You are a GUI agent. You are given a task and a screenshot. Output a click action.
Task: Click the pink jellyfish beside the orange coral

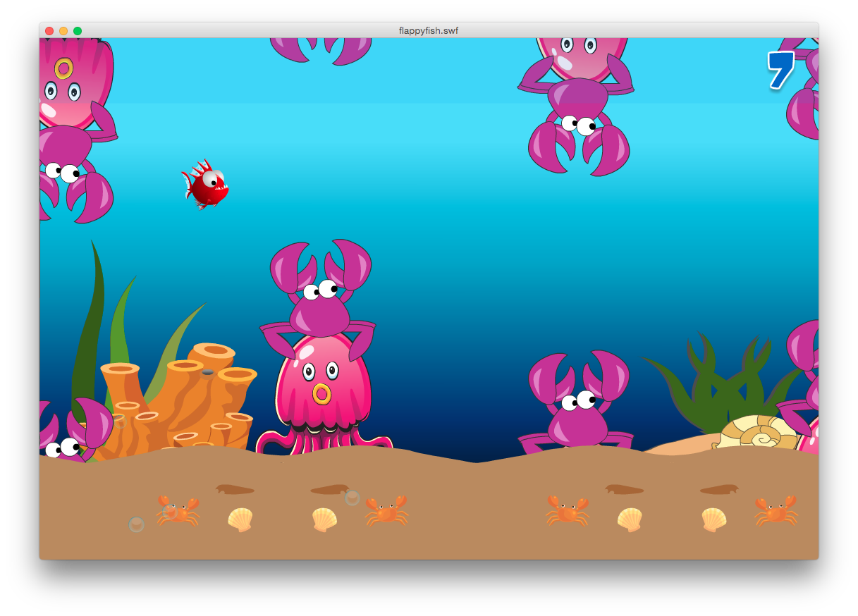tap(323, 395)
